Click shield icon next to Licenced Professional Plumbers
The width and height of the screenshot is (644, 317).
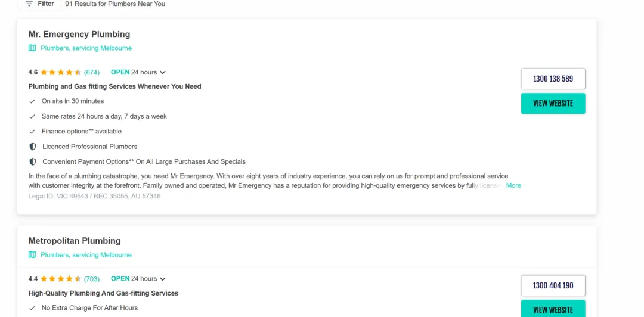tap(33, 147)
